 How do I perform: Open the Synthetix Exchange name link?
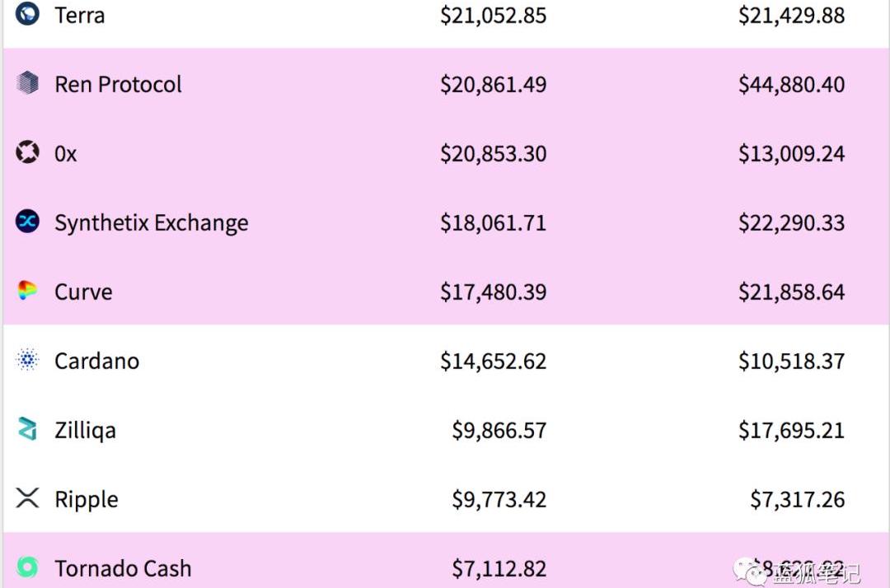pos(151,222)
